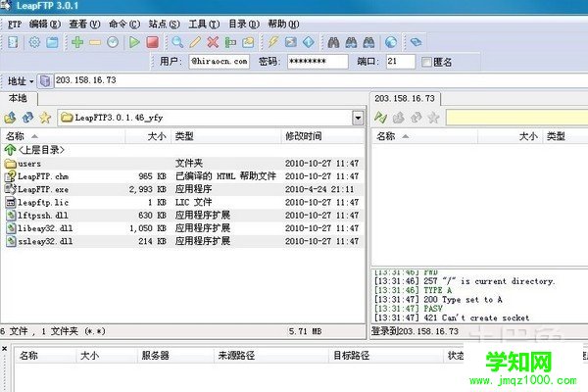Select the 本地 local tab
The image size is (588, 392).
pyautogui.click(x=18, y=98)
